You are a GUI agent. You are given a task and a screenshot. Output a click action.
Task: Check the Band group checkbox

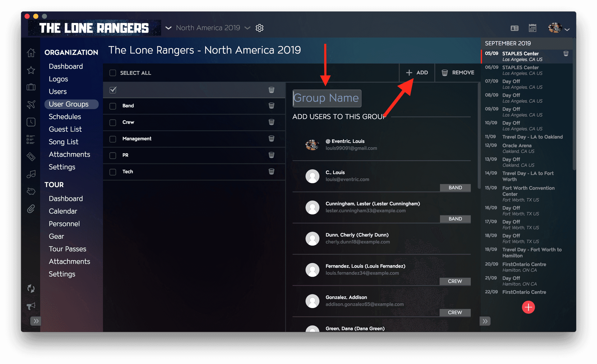coord(113,106)
